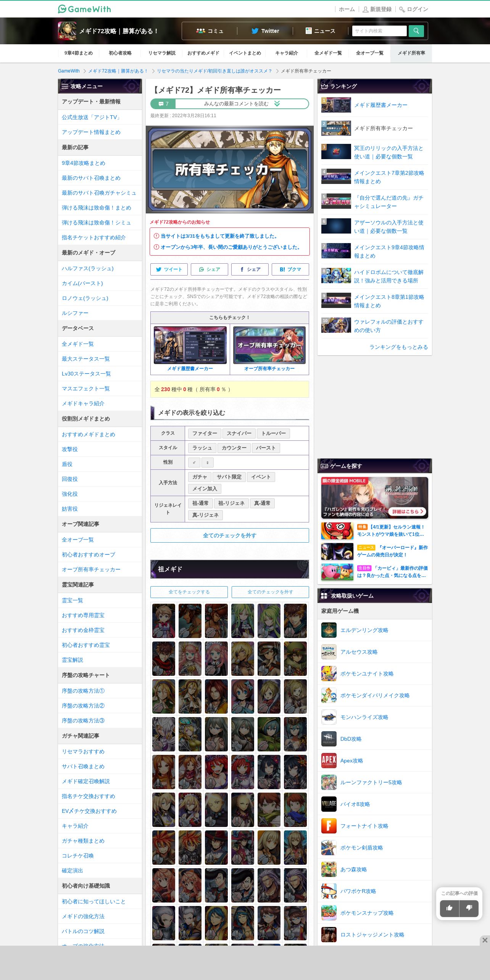Open the オーブ所有率チェッカー thumbnail card
Screen dimensions: 490x980
tap(269, 349)
